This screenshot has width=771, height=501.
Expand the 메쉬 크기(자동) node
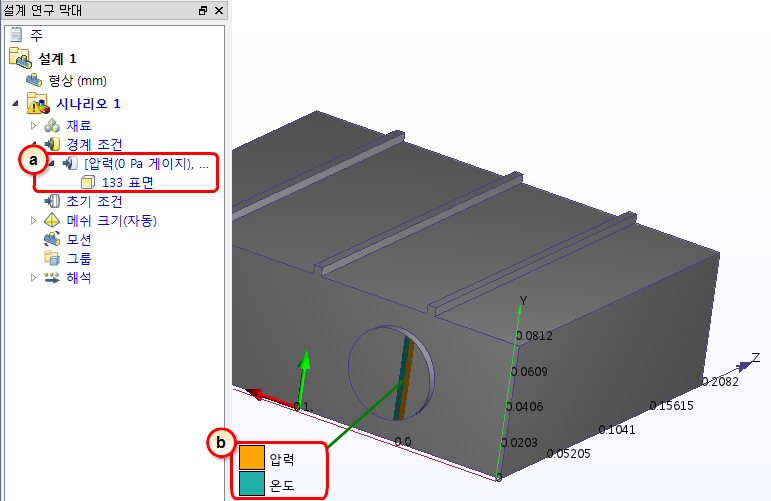click(33, 220)
